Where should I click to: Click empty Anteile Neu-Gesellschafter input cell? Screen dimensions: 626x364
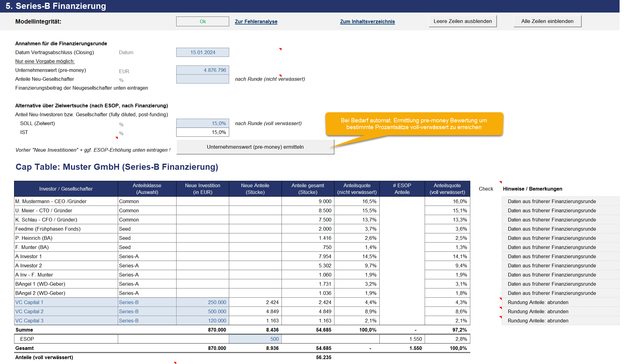(x=203, y=79)
